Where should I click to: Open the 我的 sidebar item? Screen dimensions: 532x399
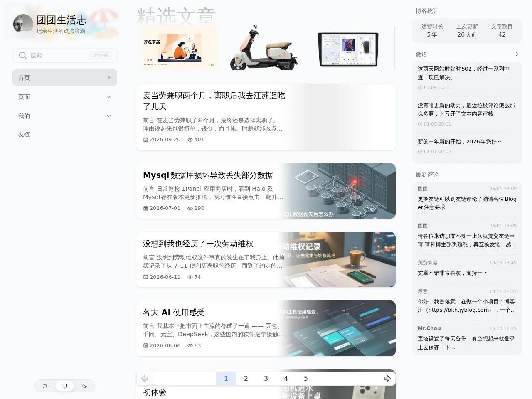pyautogui.click(x=65, y=116)
